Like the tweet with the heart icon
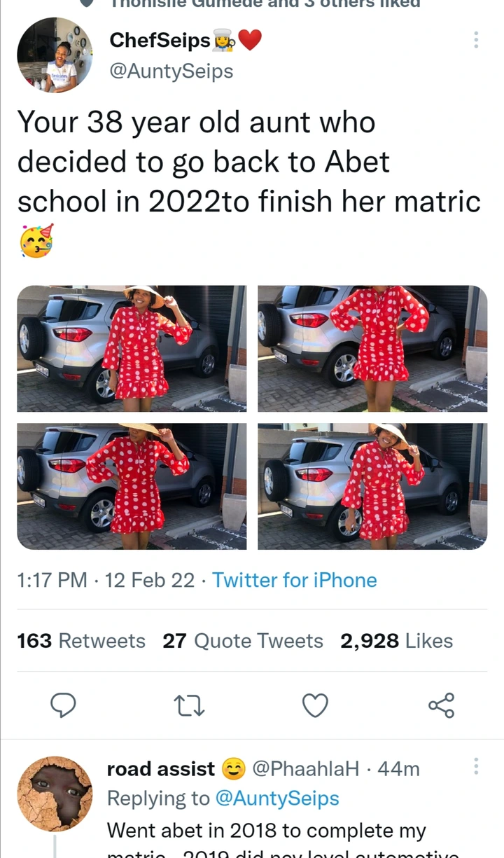504x858 pixels. point(315,705)
